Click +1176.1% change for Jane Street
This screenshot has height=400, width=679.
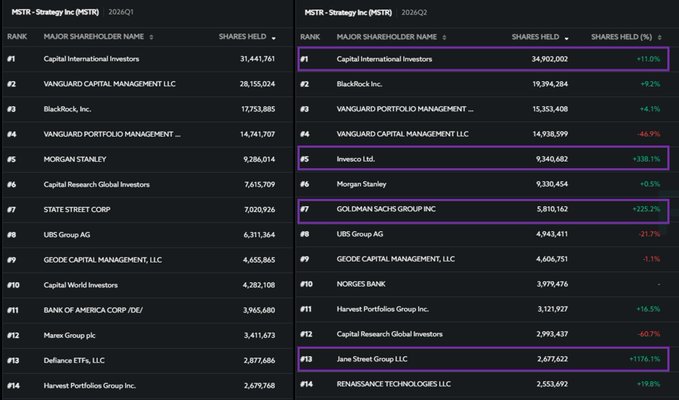coord(645,359)
